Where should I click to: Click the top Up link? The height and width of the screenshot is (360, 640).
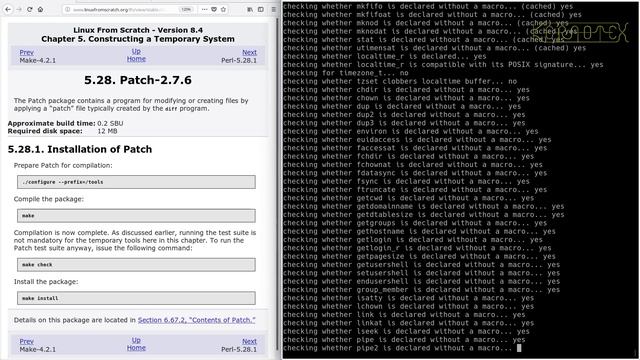pyautogui.click(x=136, y=51)
